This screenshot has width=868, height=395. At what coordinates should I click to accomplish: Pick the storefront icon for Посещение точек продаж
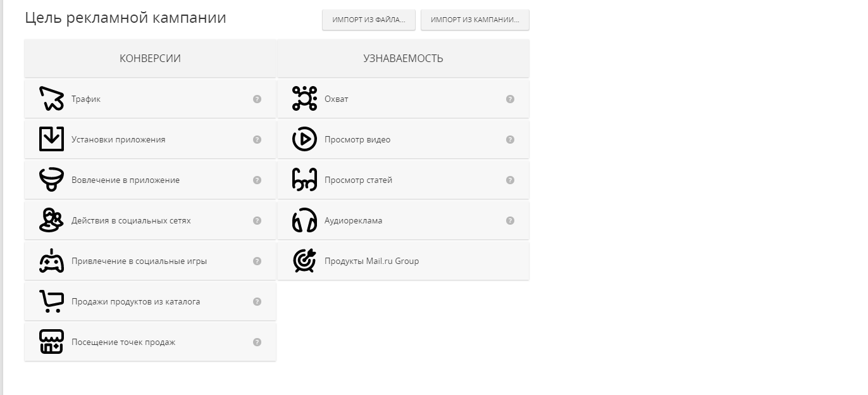pos(51,342)
